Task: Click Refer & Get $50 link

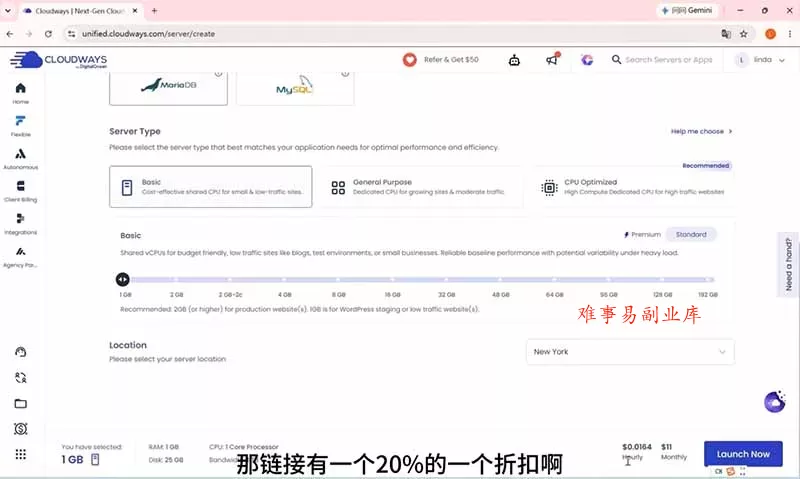Action: pos(451,60)
